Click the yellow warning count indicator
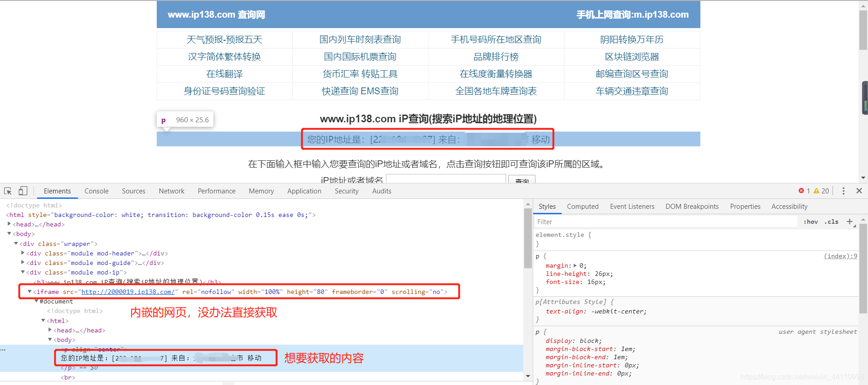Image resolution: width=868 pixels, height=385 pixels. coord(821,191)
